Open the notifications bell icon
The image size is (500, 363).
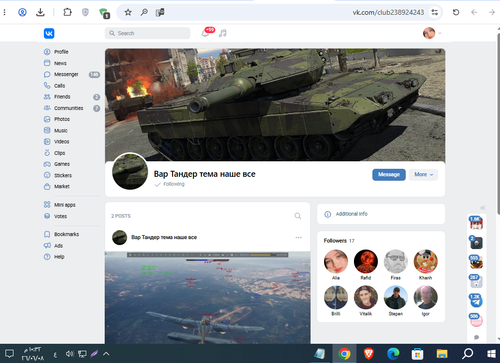point(205,33)
